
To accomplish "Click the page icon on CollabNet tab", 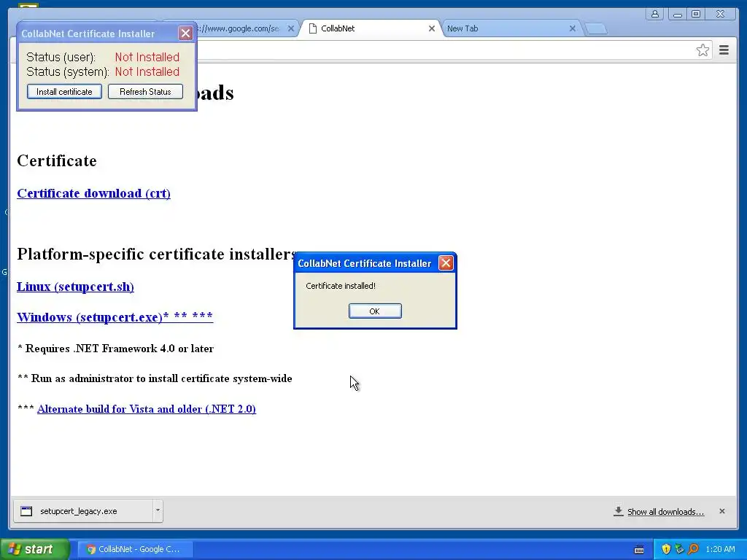I will [312, 28].
